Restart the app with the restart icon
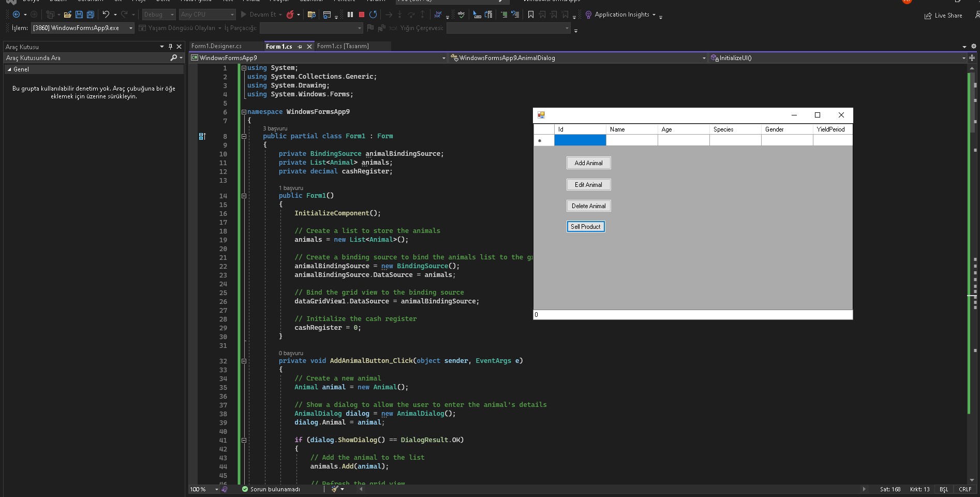This screenshot has height=497, width=980. 374,14
